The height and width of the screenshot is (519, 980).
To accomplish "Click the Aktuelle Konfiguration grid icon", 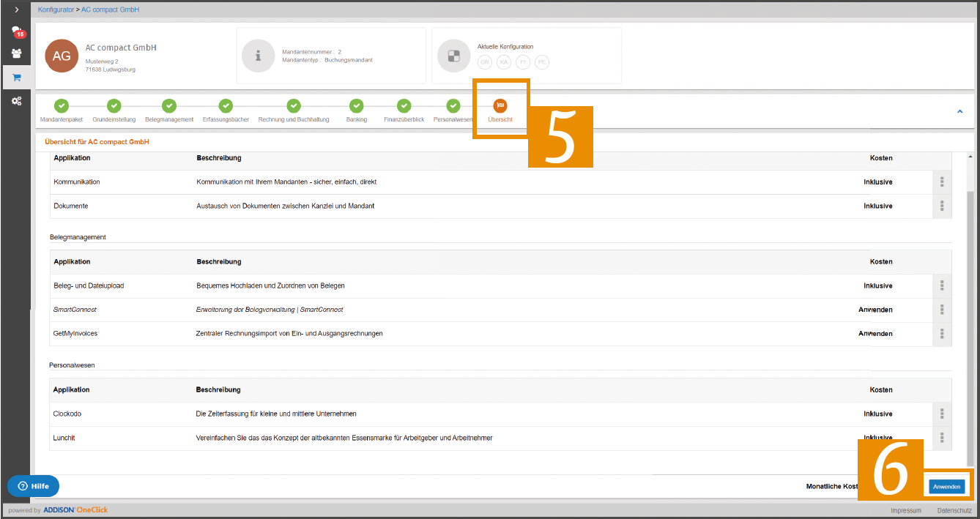I will [x=453, y=56].
